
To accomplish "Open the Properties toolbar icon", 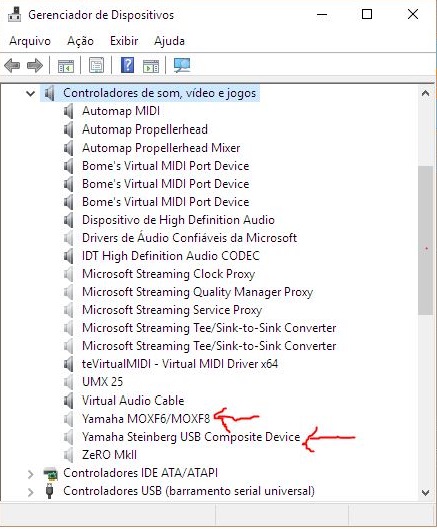I will click(97, 65).
